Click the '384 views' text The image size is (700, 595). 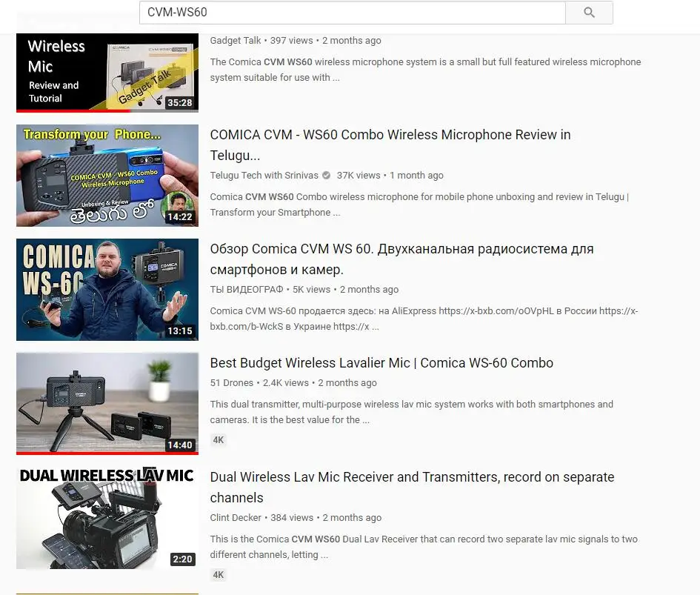(292, 518)
